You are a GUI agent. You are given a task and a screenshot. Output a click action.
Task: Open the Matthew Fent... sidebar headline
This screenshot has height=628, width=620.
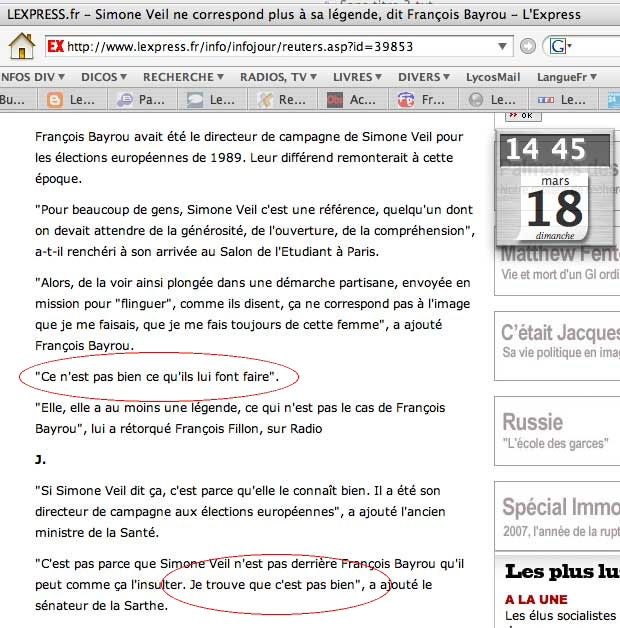click(x=560, y=254)
